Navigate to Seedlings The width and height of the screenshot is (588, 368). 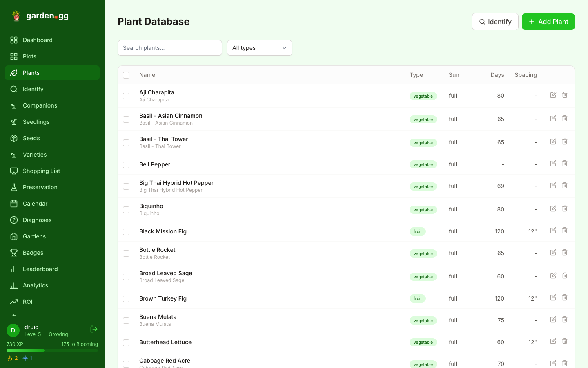coord(52,122)
